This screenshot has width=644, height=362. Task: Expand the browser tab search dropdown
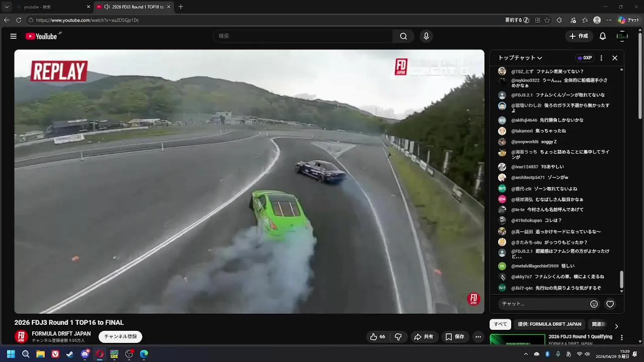pyautogui.click(x=7, y=7)
